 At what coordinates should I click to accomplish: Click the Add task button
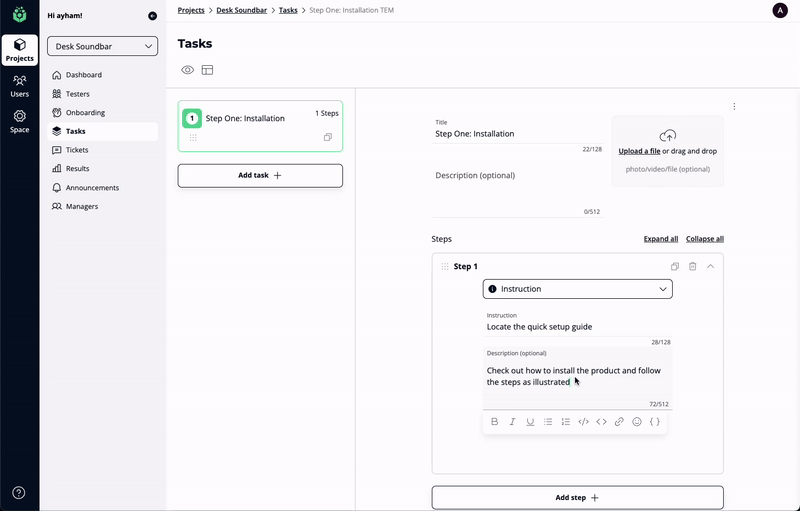tap(260, 175)
